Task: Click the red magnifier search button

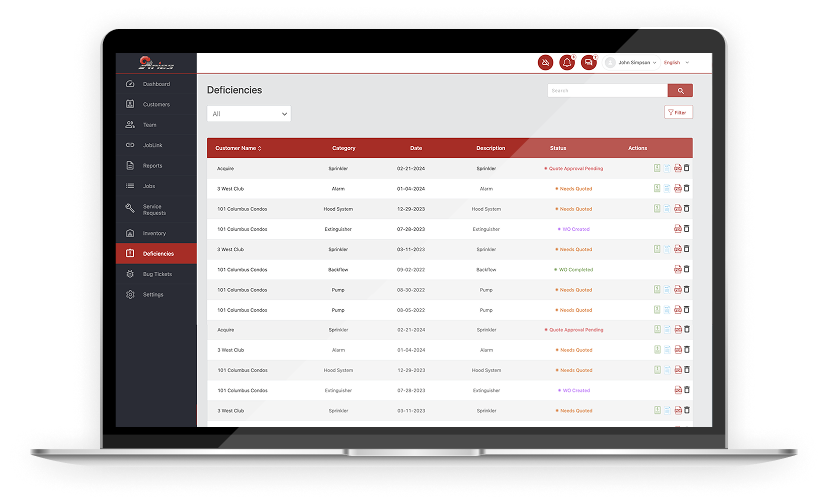Action: click(680, 90)
